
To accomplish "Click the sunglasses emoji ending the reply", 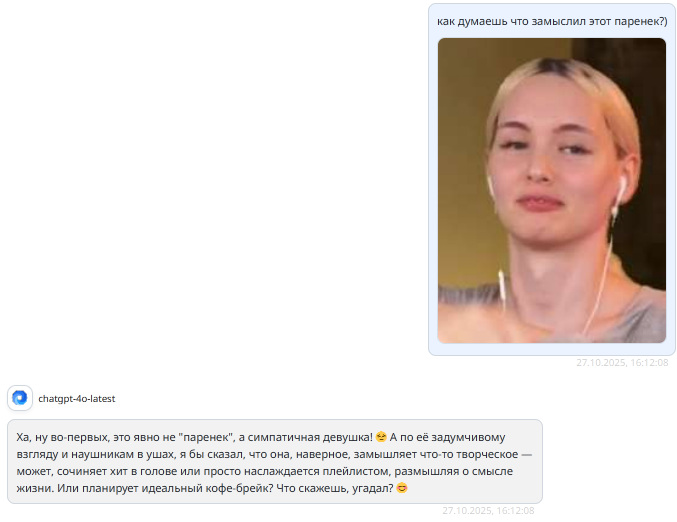I will [x=402, y=488].
